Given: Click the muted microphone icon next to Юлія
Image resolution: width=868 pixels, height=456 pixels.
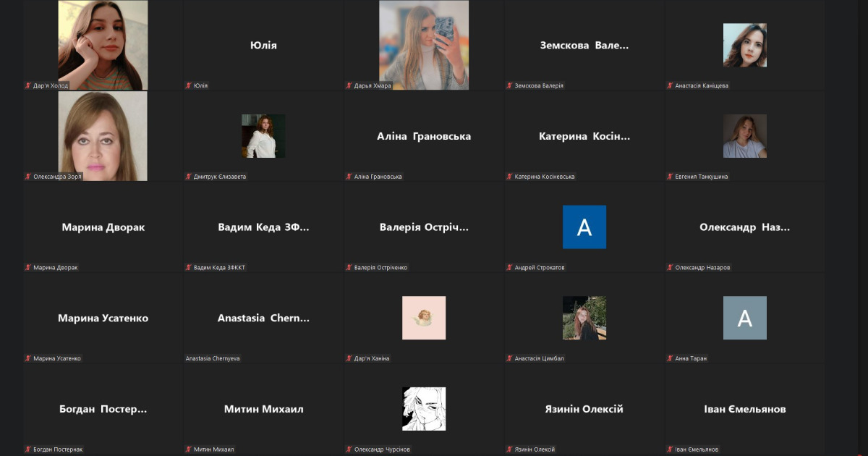Looking at the screenshot, I should [189, 85].
